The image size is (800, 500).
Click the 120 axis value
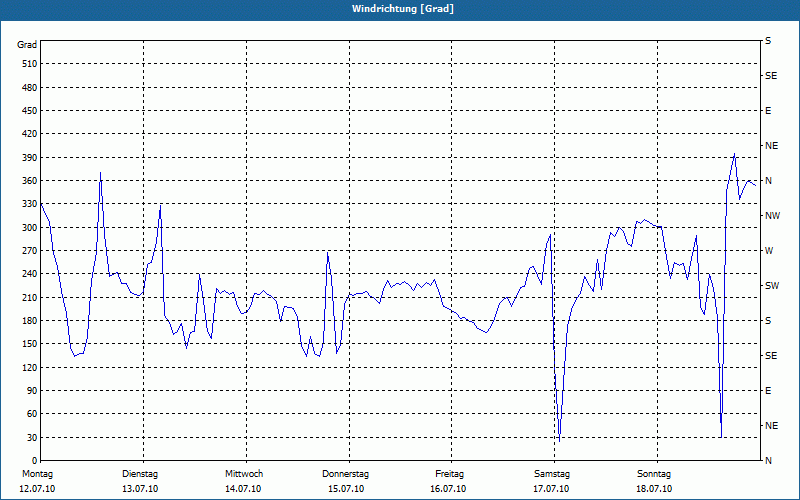click(x=30, y=367)
